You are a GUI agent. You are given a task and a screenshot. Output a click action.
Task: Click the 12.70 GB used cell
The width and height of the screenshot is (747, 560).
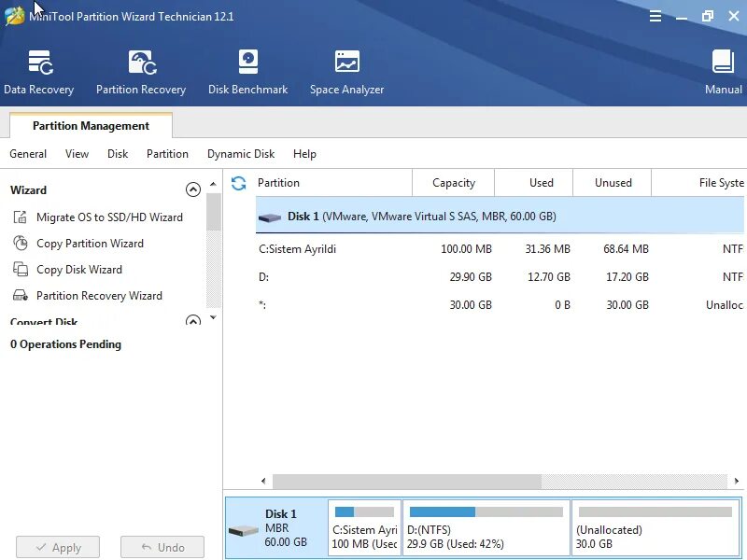[x=548, y=276]
